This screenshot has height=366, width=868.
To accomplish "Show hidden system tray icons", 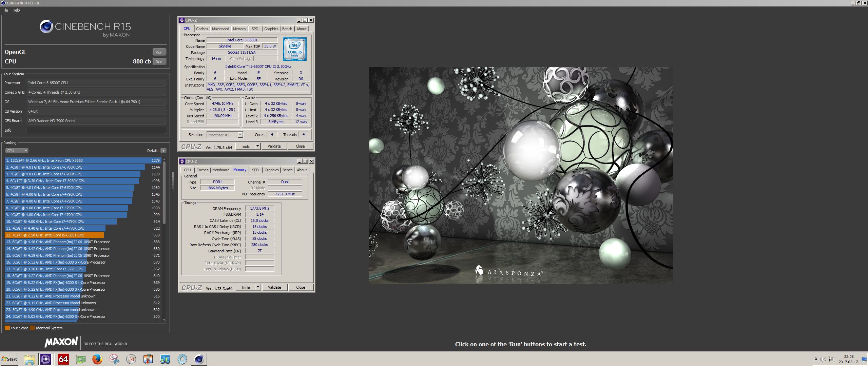I will 816,359.
